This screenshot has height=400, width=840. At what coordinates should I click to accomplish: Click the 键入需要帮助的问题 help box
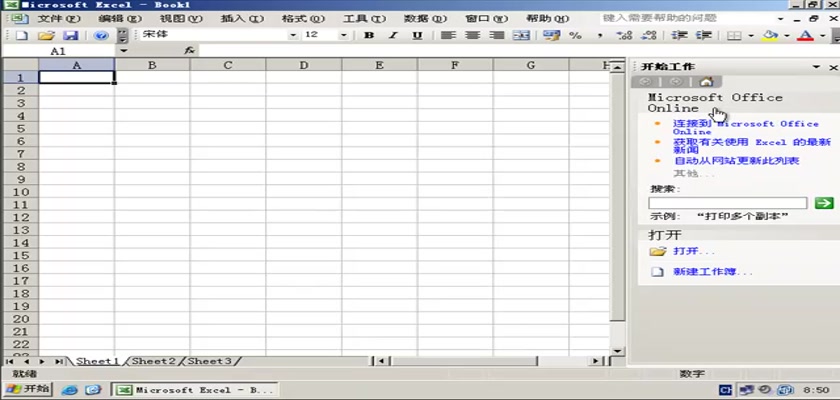686,18
